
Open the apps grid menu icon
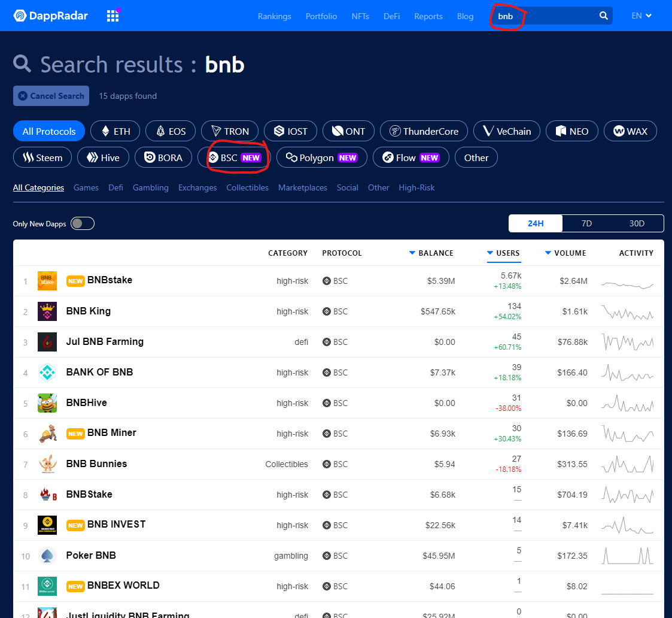112,16
